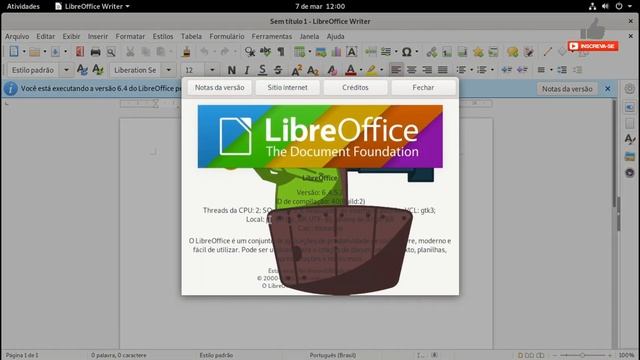Image resolution: width=640 pixels, height=360 pixels.
Task: Click the Insert Footnote icon
Action: tap(447, 52)
